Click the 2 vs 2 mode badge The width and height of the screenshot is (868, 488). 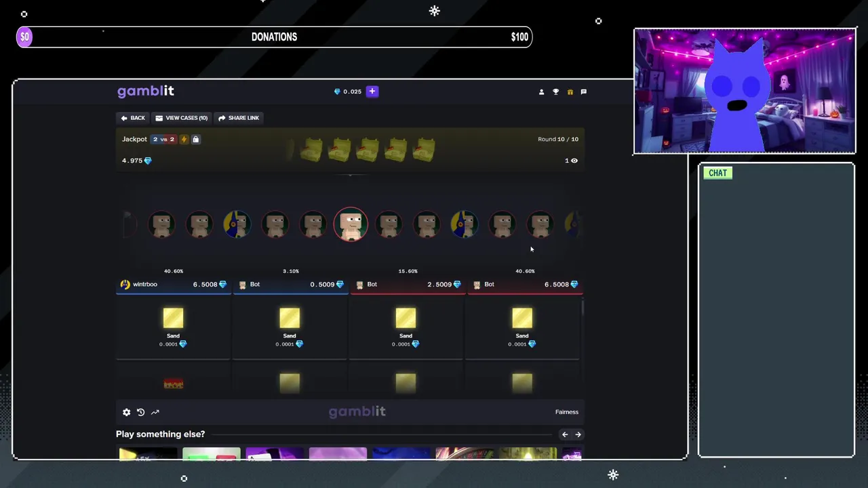pos(163,140)
